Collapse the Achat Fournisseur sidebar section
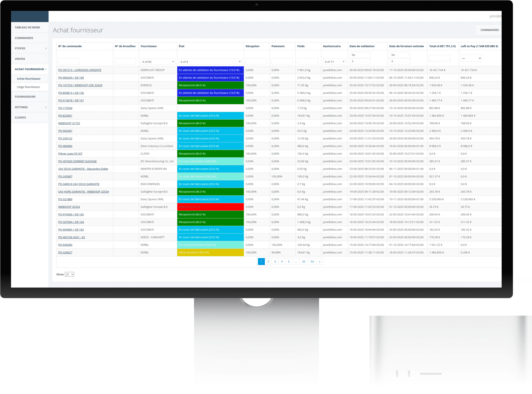The width and height of the screenshot is (532, 394). point(46,69)
